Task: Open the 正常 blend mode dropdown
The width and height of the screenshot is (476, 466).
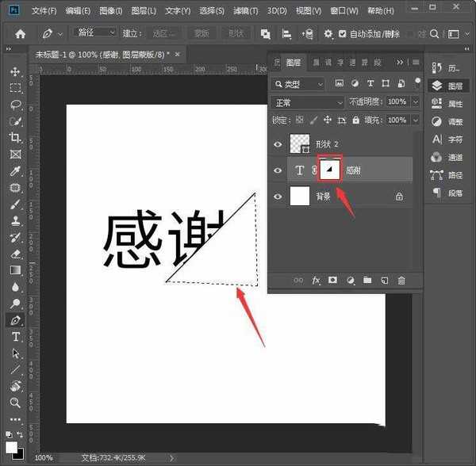Action: tap(306, 102)
